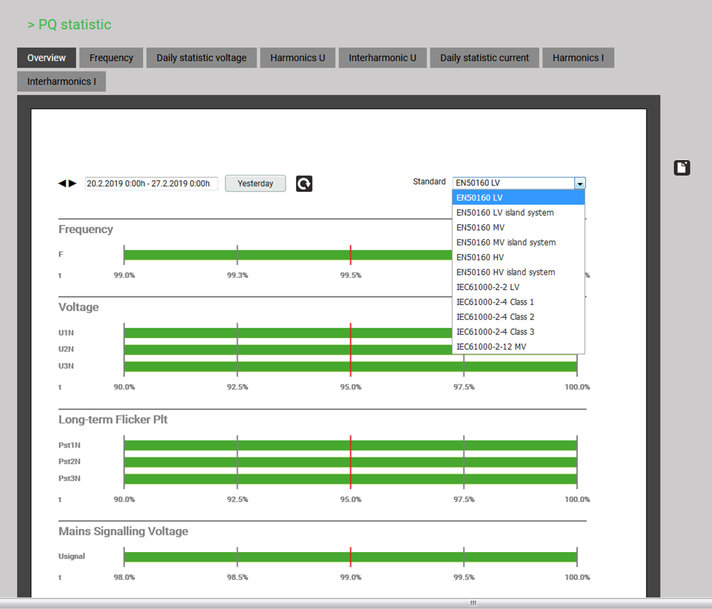This screenshot has width=712, height=609.
Task: Click the Usignal row label
Action: (72, 556)
